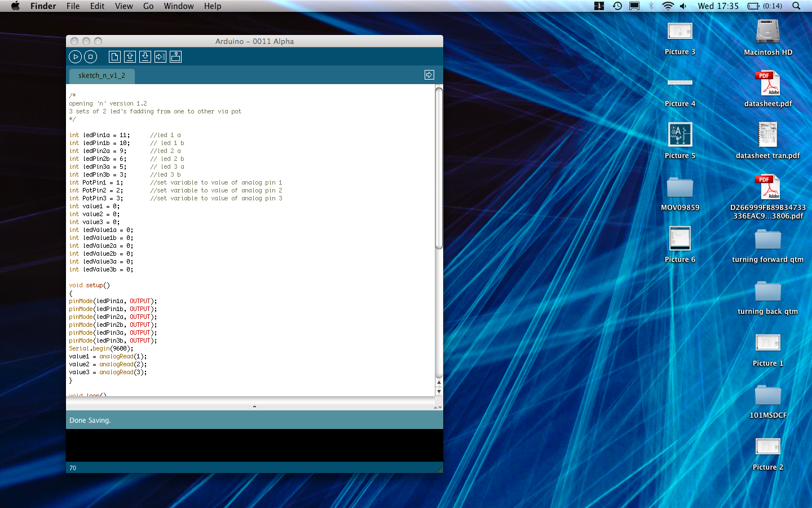Viewport: 812px width, 508px height.
Task: Click the volume speaker icon
Action: click(683, 6)
